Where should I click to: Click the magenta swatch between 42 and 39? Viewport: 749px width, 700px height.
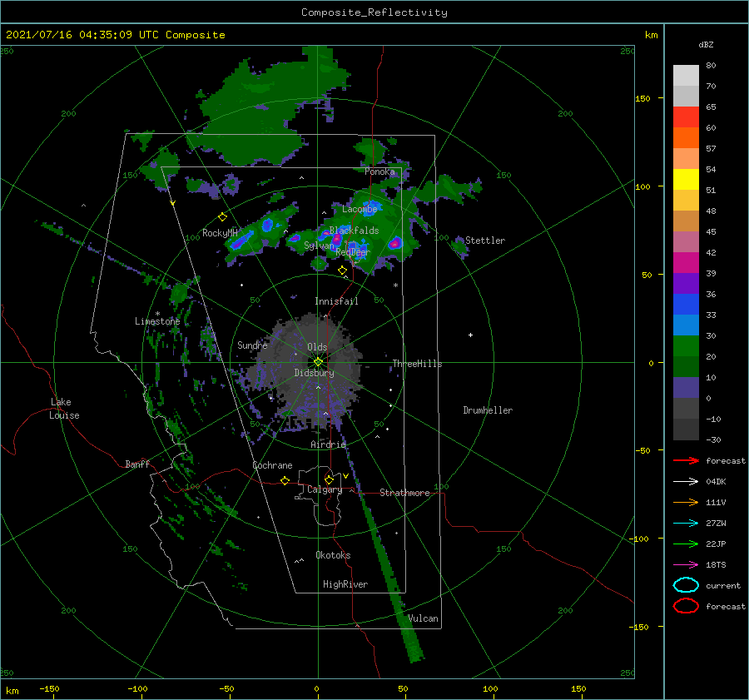pyautogui.click(x=686, y=262)
